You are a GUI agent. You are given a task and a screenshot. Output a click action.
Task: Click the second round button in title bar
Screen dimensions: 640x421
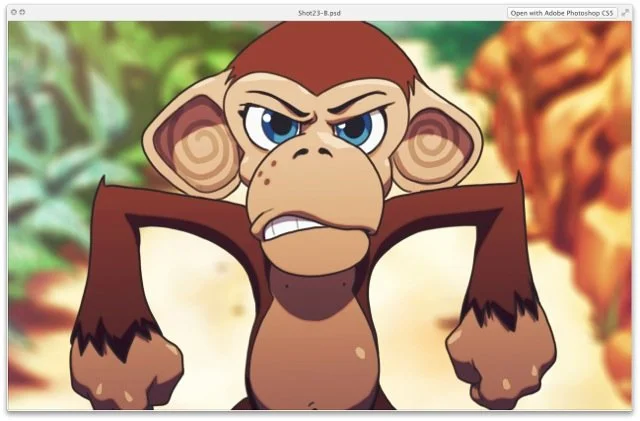tap(22, 12)
